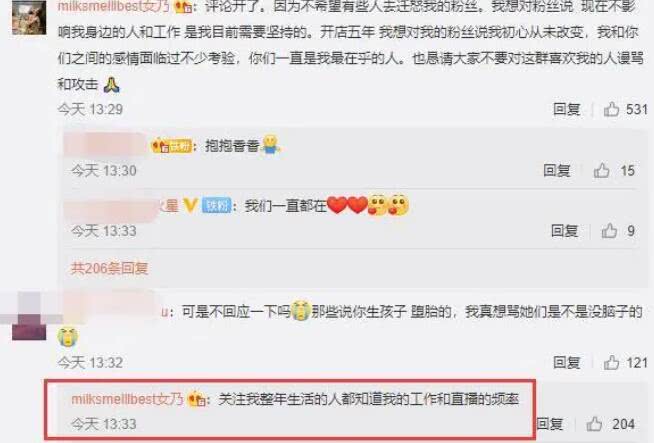Click the orange fan badge beside 抱抱香香
This screenshot has width=654, height=443.
[x=171, y=146]
